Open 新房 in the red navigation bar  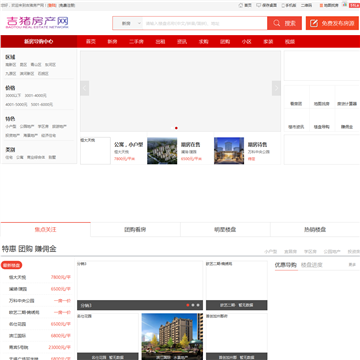pyautogui.click(x=112, y=42)
